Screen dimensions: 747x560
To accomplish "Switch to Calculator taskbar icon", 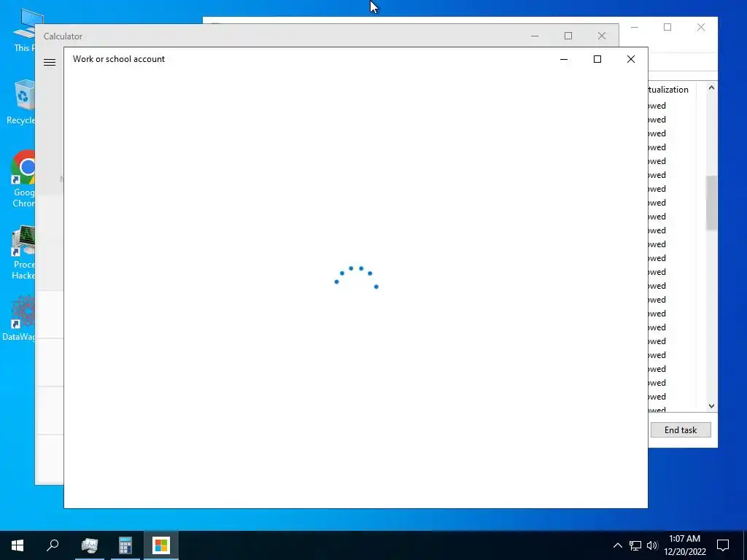I will [x=125, y=545].
